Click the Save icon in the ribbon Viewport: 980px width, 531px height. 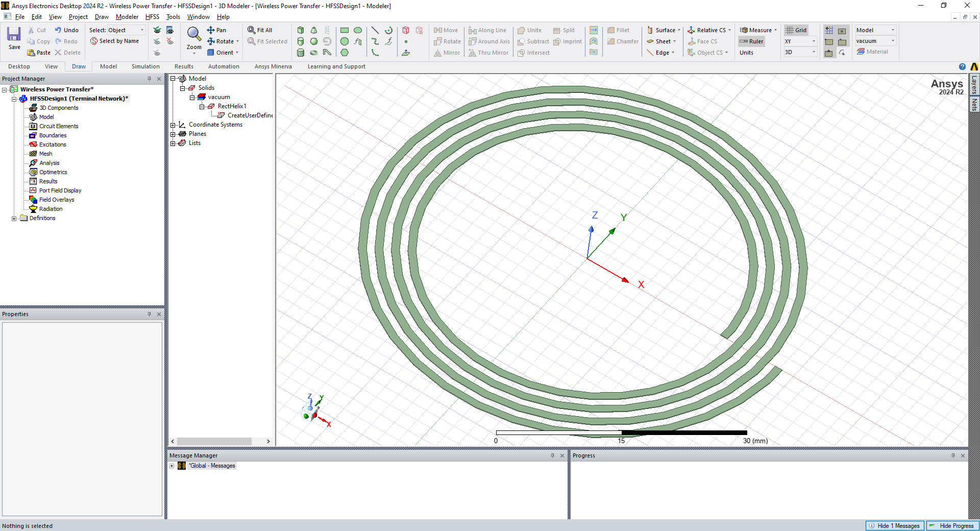(x=14, y=38)
